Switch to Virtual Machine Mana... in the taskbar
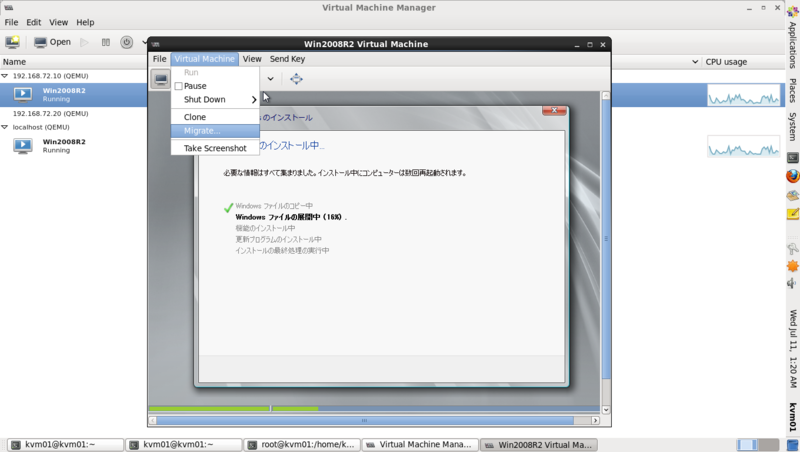The height and width of the screenshot is (452, 800). point(420,445)
